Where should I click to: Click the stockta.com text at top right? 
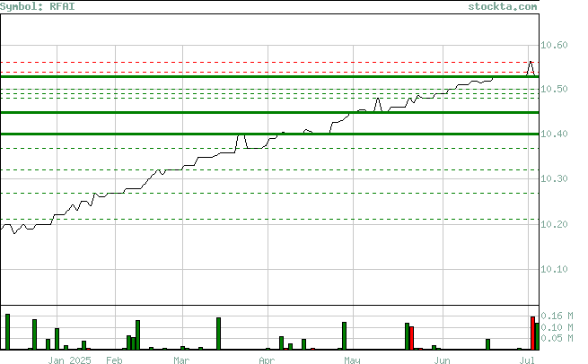502,7
